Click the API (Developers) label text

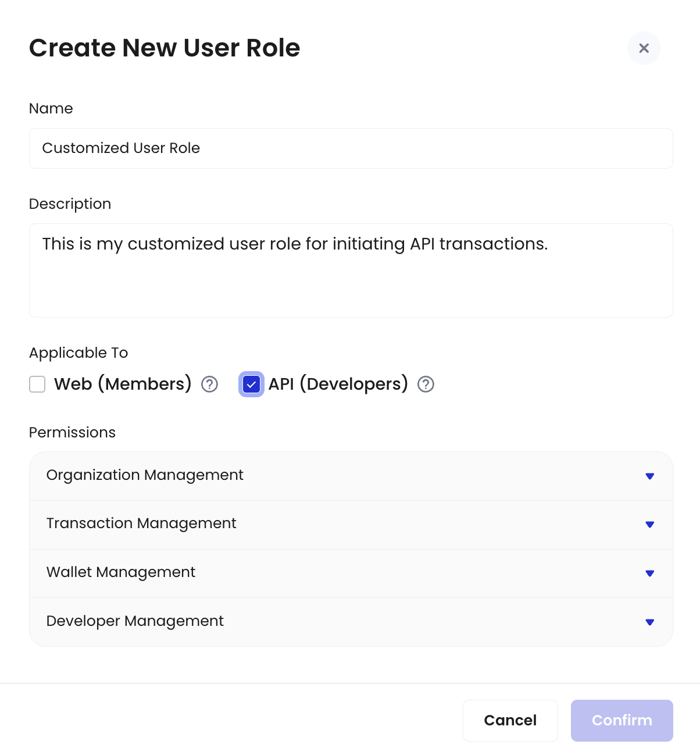338,384
